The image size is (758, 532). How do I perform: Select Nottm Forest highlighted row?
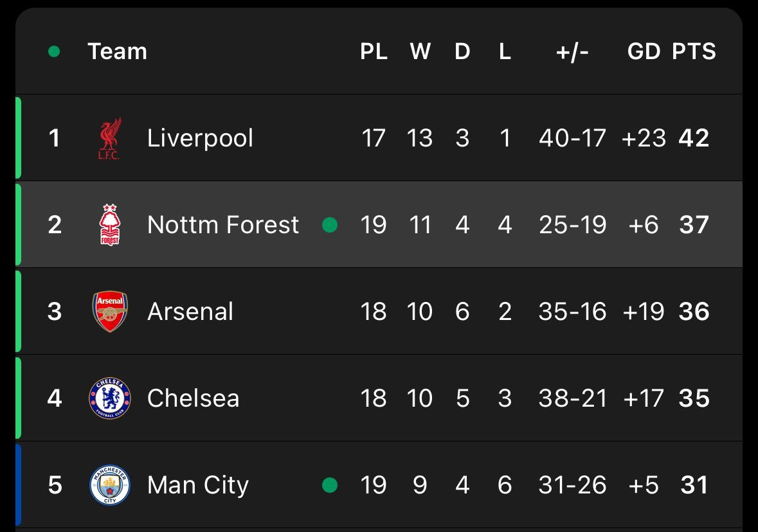tap(379, 225)
